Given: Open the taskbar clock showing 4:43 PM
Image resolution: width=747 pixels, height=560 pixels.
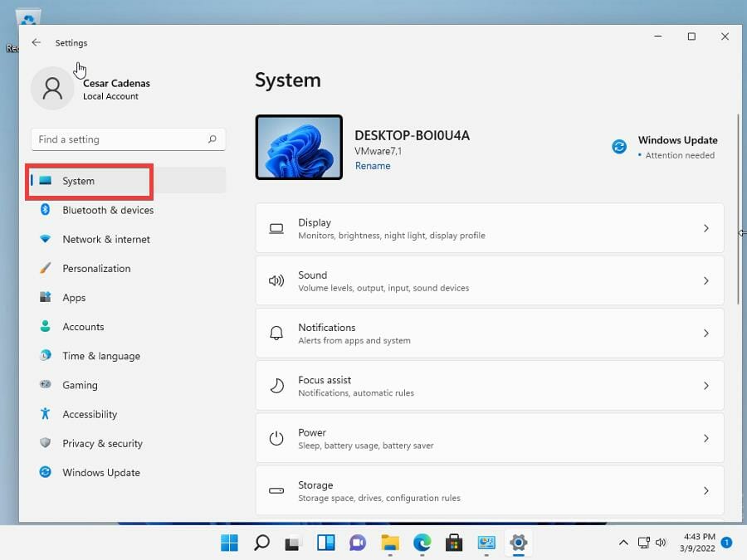Looking at the screenshot, I should (697, 543).
